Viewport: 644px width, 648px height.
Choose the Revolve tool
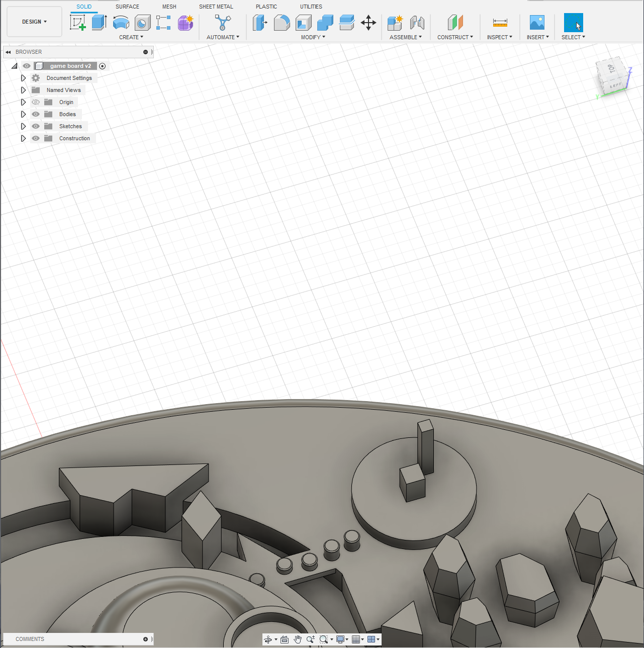(121, 23)
